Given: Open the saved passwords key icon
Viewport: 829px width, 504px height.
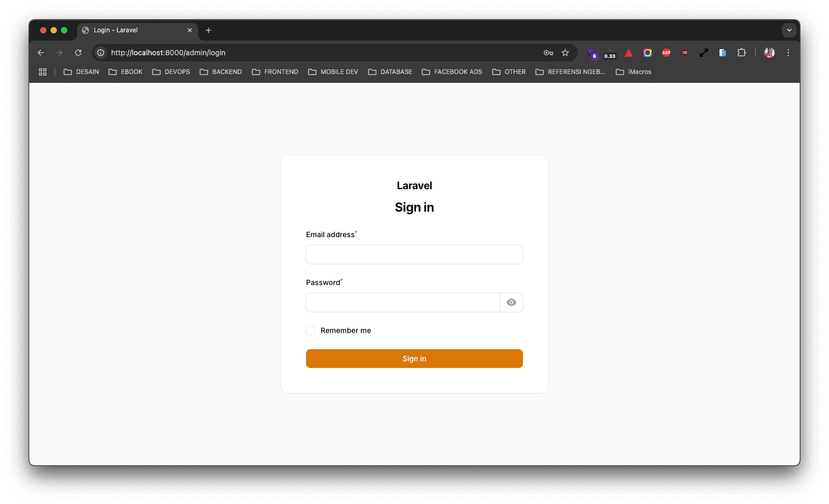Looking at the screenshot, I should 548,53.
